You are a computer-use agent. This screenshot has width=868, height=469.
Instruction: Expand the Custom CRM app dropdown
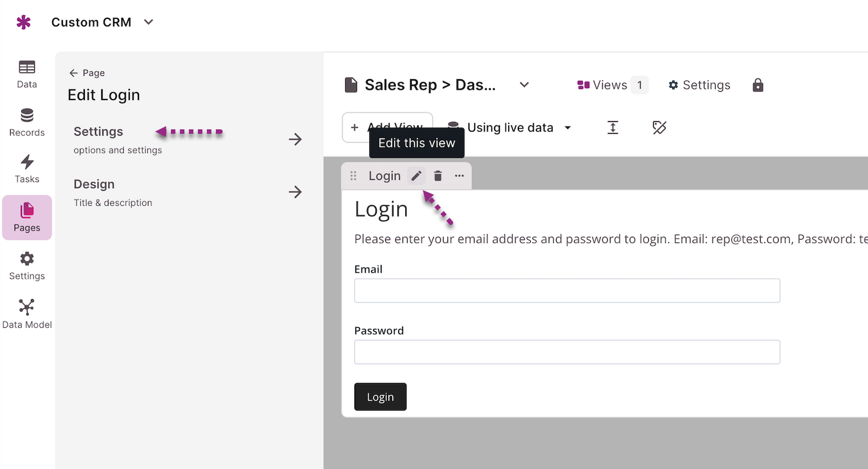pos(149,23)
